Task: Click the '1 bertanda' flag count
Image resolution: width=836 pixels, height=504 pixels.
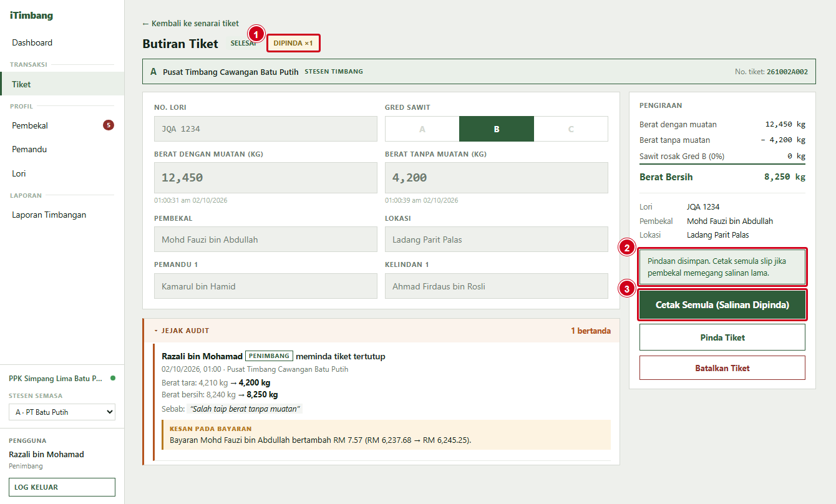Action: 591,331
